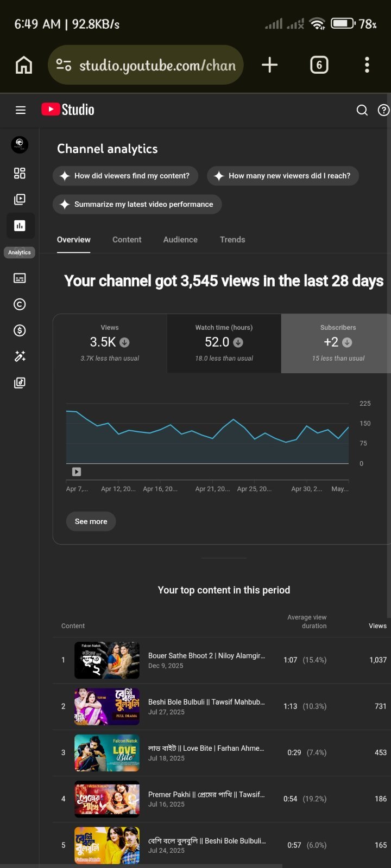Open the Copyright icon in sidebar
The height and width of the screenshot is (868, 391).
pyautogui.click(x=20, y=304)
